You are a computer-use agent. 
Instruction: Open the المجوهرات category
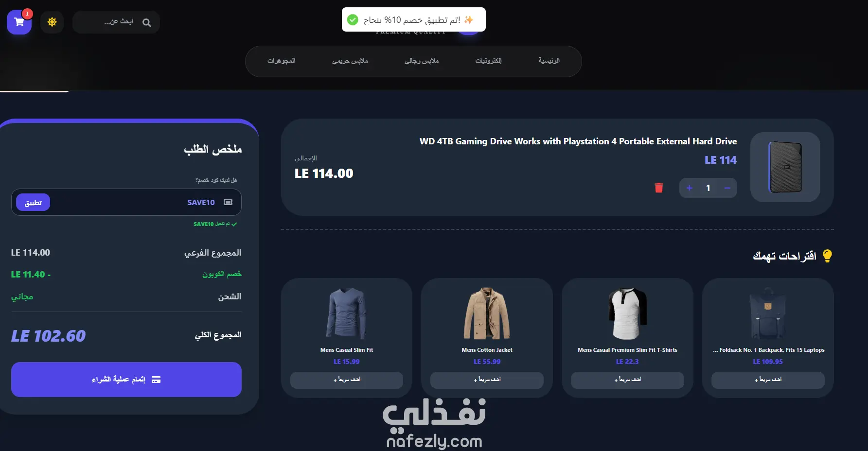(x=281, y=61)
